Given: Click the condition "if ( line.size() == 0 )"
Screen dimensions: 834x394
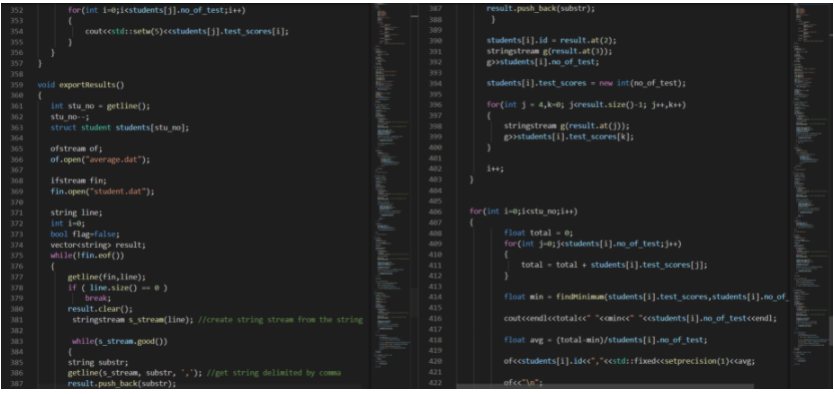Looking at the screenshot, I should 117,288.
